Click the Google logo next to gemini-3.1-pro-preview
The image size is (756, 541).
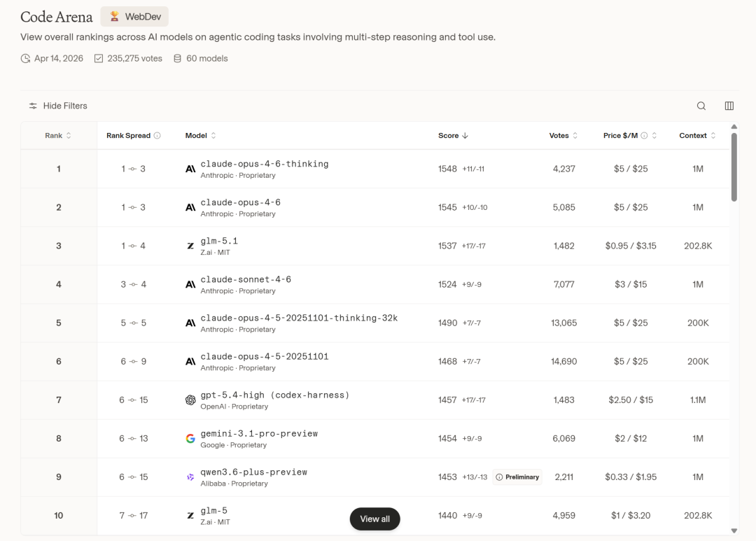click(x=190, y=438)
